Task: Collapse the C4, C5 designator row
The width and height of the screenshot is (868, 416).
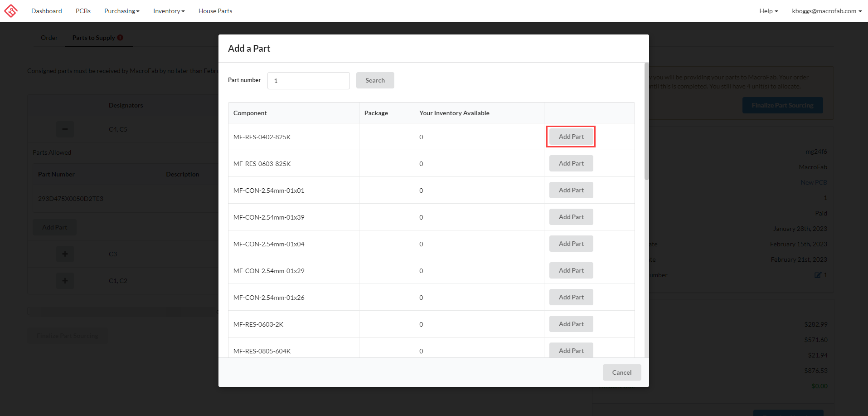Action: 65,129
